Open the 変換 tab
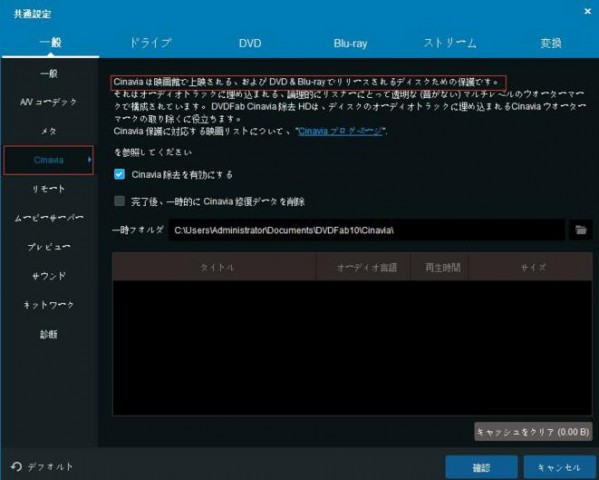Image resolution: width=599 pixels, height=480 pixels. [x=551, y=43]
